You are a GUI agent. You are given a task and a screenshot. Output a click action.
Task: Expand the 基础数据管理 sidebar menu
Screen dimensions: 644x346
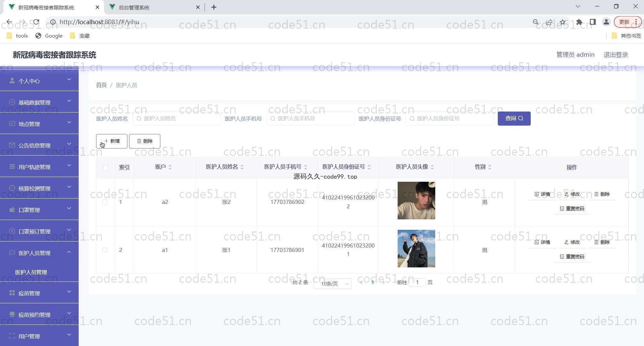(39, 102)
